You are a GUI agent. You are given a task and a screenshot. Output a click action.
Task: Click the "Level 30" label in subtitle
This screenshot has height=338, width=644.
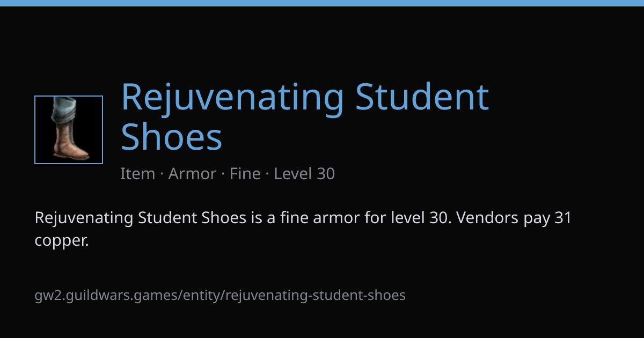(x=304, y=174)
